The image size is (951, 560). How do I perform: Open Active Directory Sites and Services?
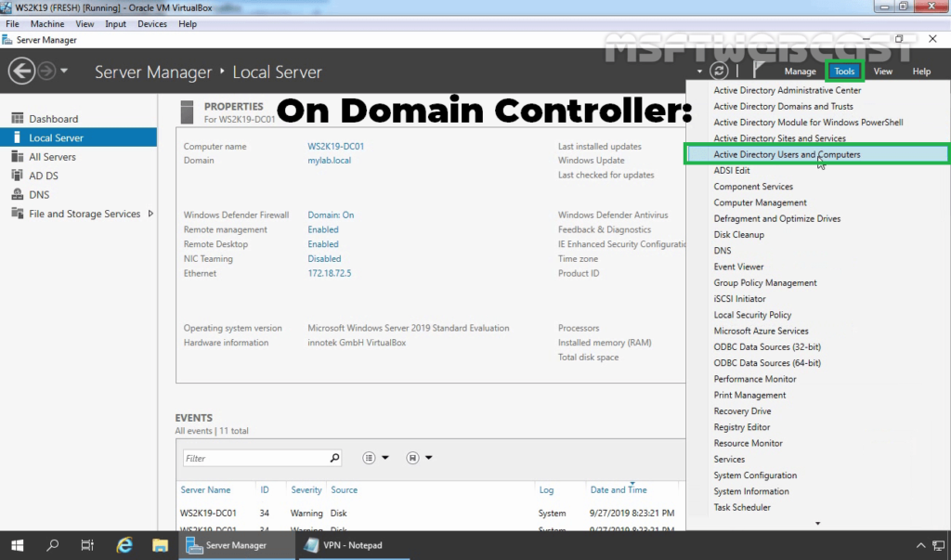(779, 138)
